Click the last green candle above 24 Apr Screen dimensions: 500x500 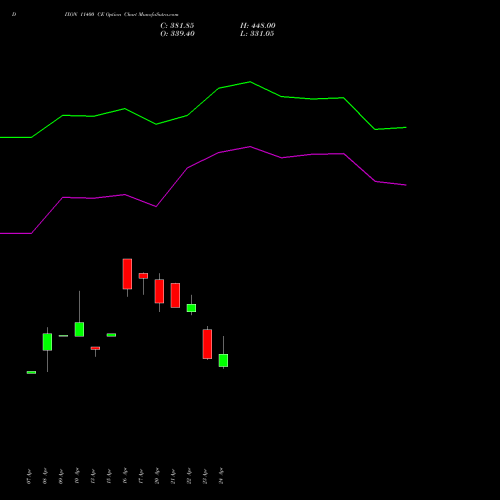click(223, 360)
